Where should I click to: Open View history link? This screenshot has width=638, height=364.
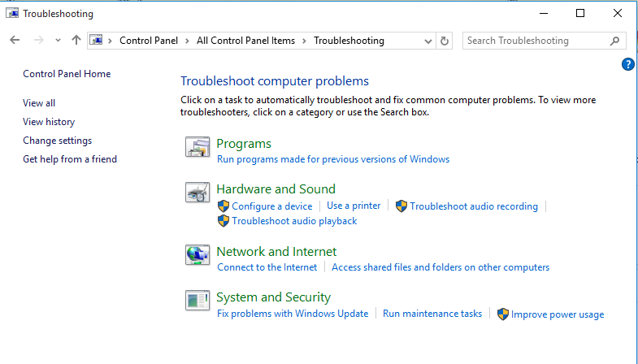click(x=49, y=122)
